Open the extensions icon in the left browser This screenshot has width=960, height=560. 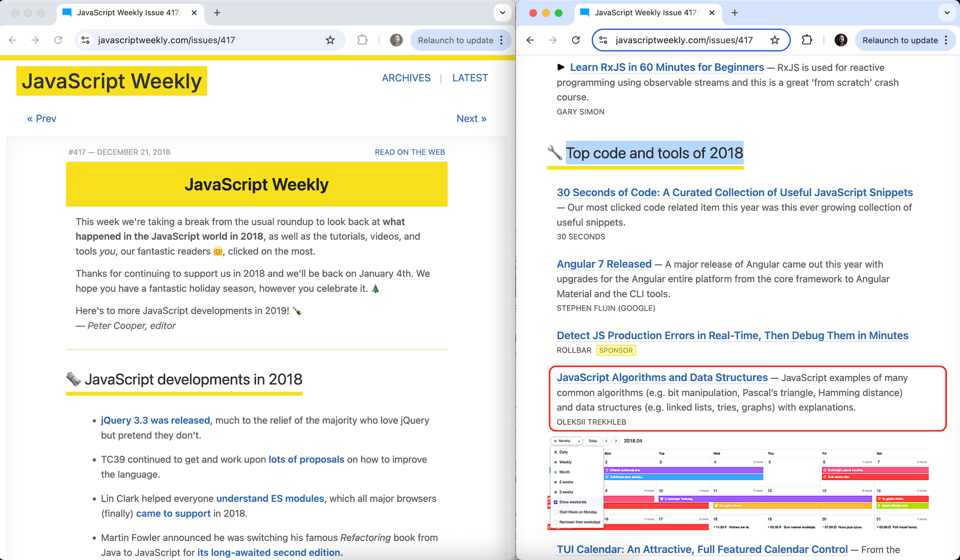362,40
